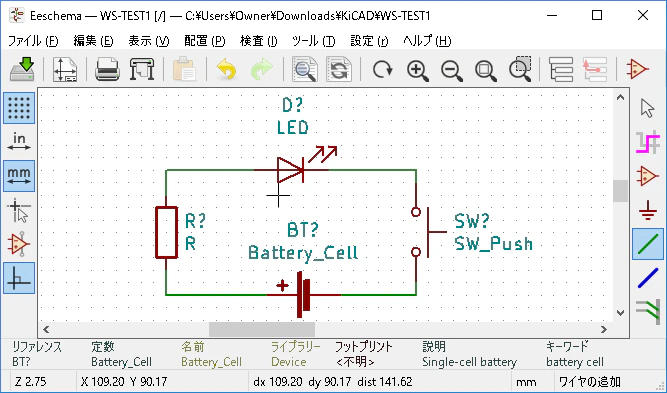667x393 pixels.
Task: Open the 表示 (V) menu
Action: [149, 41]
